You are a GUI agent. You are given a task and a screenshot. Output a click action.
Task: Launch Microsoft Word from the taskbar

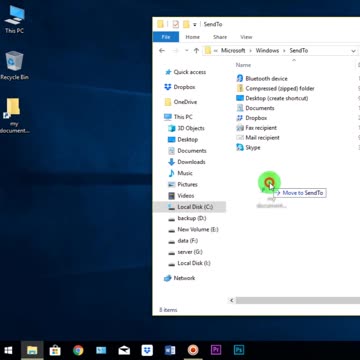(x=170, y=350)
